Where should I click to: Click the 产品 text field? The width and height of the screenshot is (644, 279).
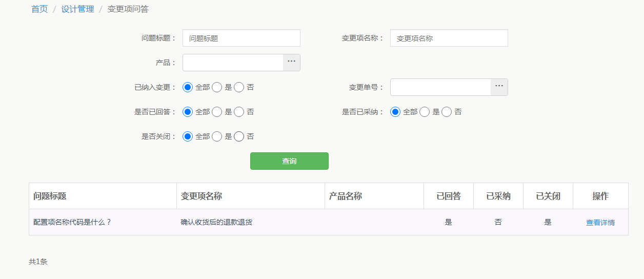[x=233, y=63]
